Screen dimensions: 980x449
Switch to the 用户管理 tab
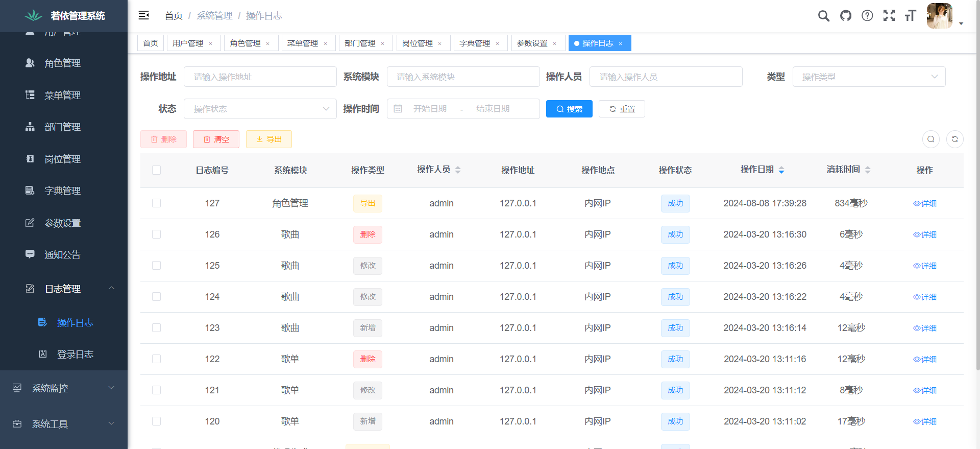tap(188, 43)
